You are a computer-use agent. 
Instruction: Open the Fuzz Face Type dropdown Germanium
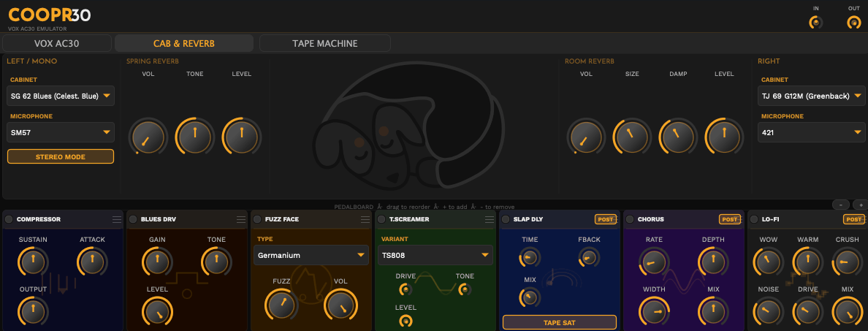click(311, 255)
